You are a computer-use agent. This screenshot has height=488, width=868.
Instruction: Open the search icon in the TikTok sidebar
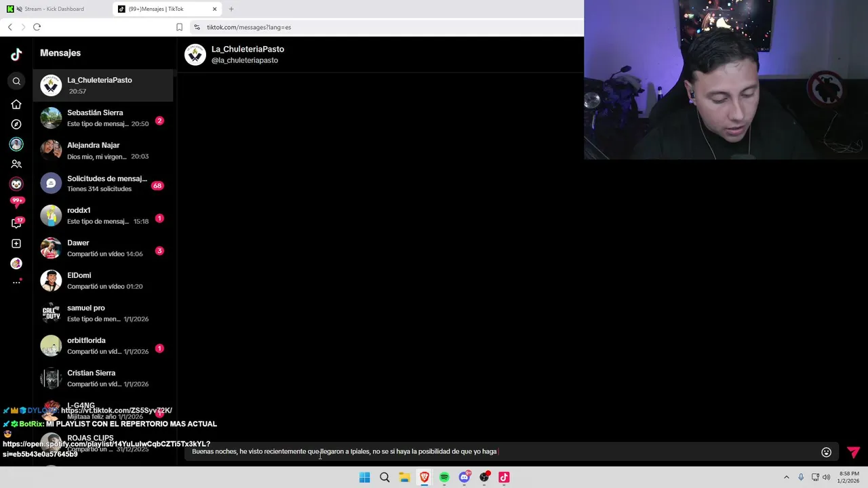[x=16, y=81]
